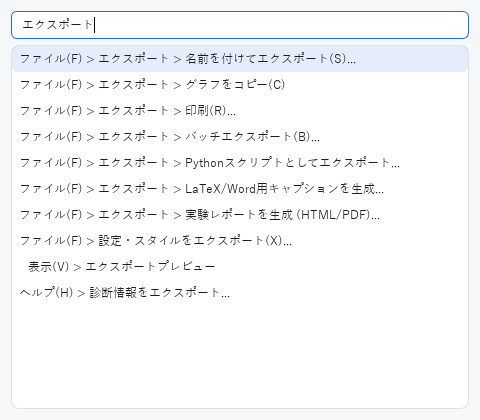The image size is (480, 420).
Task: Open the 印刷(R)... command
Action: (240, 111)
